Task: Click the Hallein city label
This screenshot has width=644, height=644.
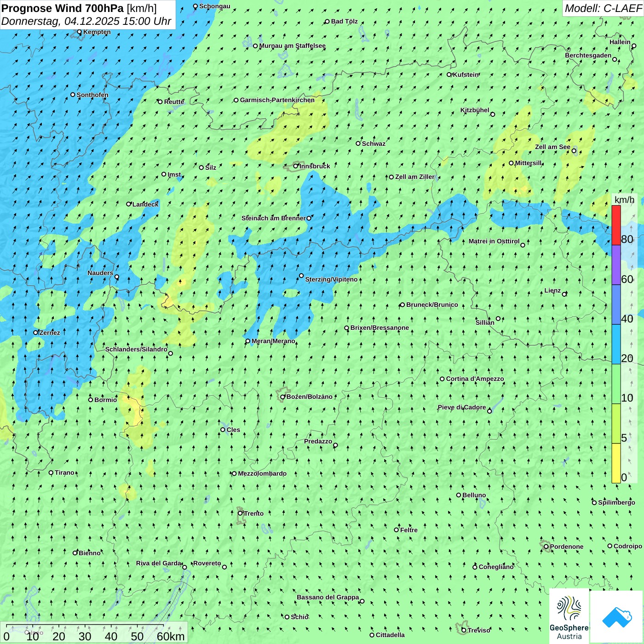Action: pos(620,42)
